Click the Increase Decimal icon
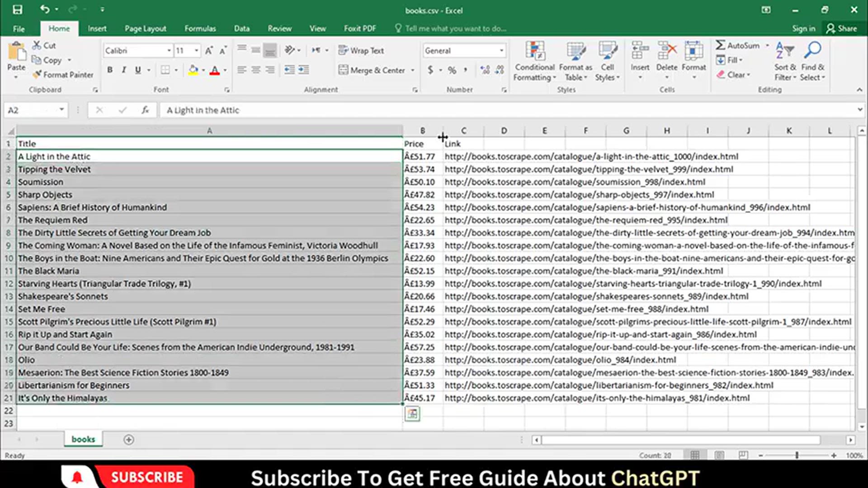This screenshot has width=868, height=488. pos(485,70)
